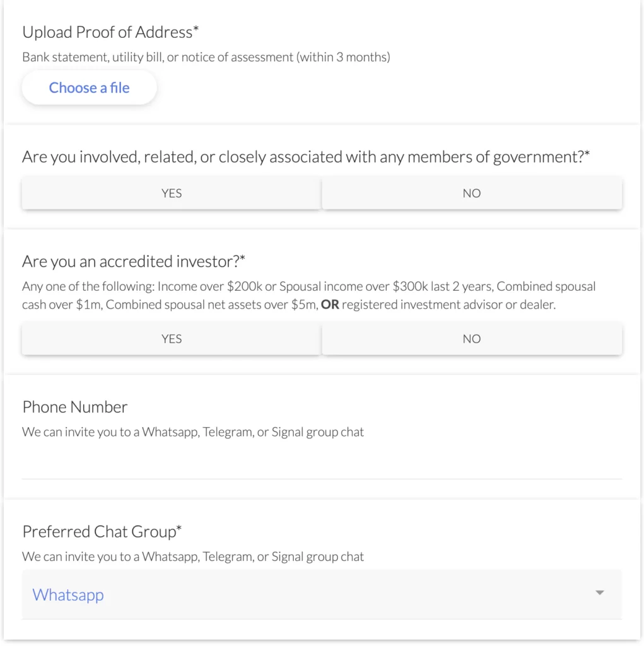
Task: Click the Phone Number section heading
Action: pos(74,407)
